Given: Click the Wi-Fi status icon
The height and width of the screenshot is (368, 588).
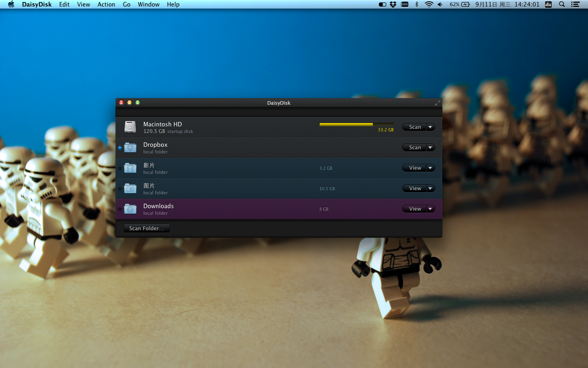Looking at the screenshot, I should click(429, 4).
